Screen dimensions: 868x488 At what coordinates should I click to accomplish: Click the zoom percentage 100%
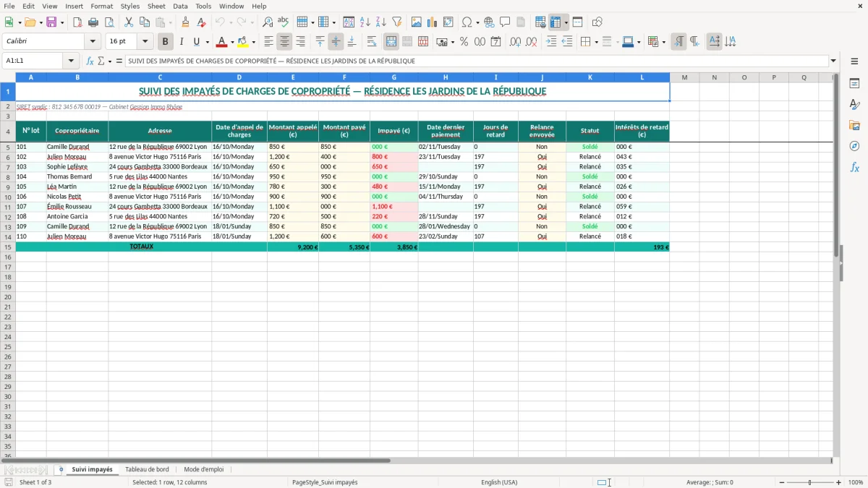pyautogui.click(x=856, y=482)
